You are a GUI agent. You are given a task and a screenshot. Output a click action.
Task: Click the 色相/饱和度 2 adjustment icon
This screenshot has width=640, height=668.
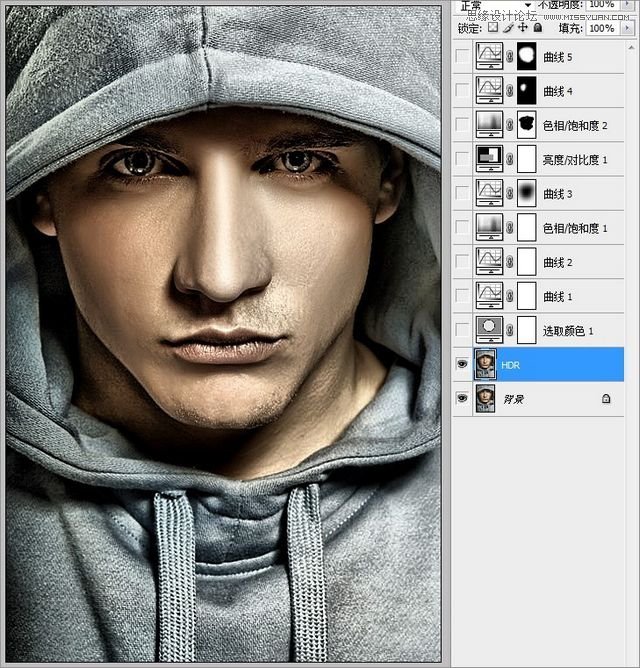tap(490, 125)
